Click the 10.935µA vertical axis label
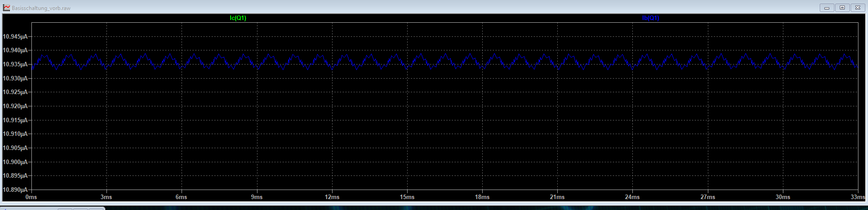 coord(15,65)
